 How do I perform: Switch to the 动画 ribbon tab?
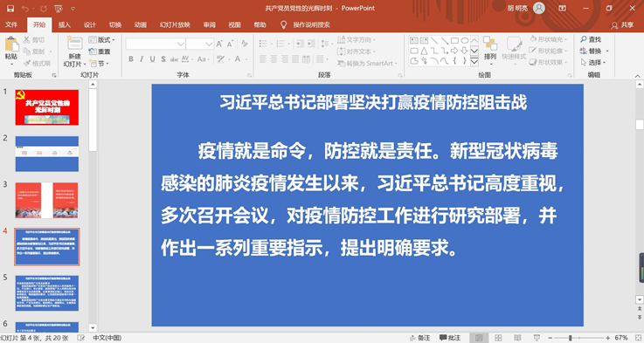click(141, 25)
